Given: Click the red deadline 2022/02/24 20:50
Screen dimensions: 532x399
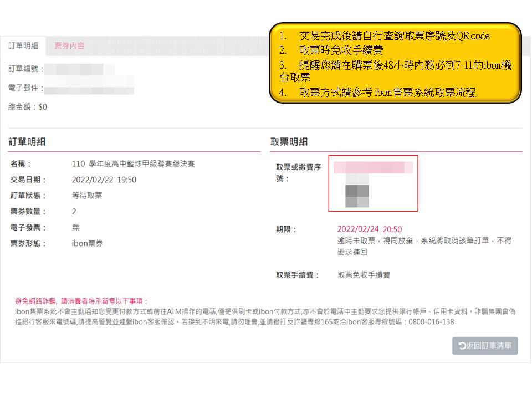Looking at the screenshot, I should pyautogui.click(x=370, y=229).
